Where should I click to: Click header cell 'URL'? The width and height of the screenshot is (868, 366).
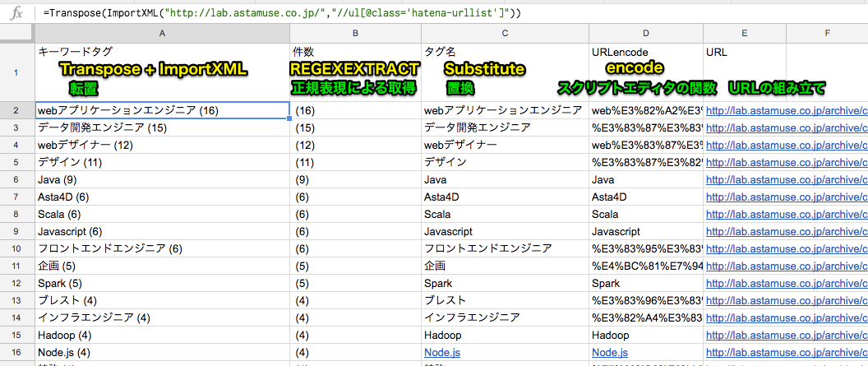tap(745, 72)
